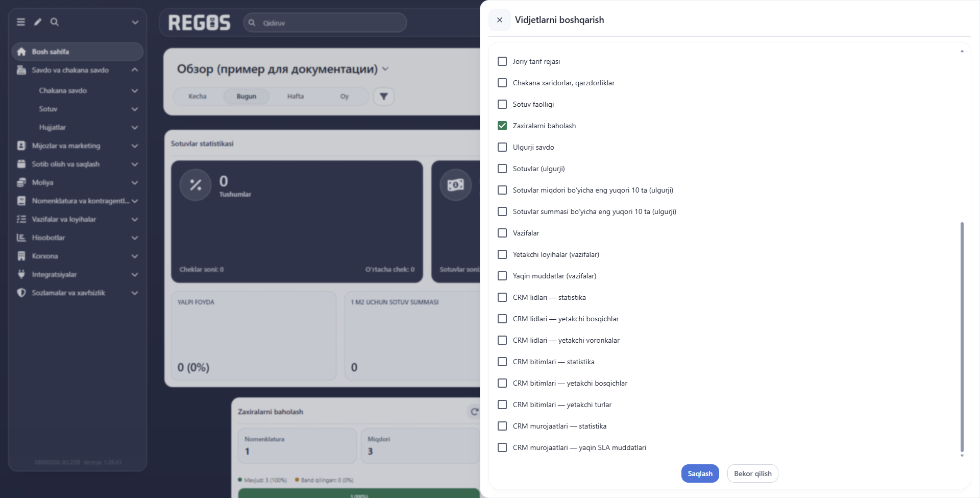Click the Nomenklatura va kontragentlar icon
980x498 pixels.
[21, 201]
